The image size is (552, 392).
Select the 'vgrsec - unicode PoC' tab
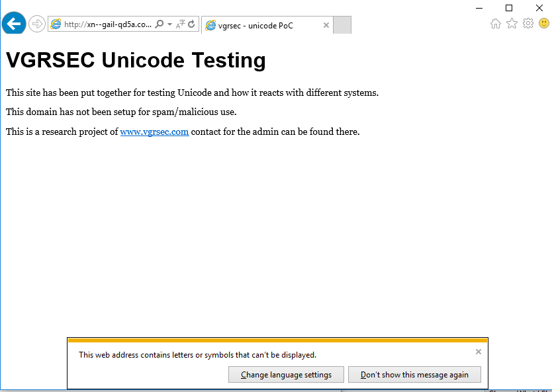click(x=261, y=25)
